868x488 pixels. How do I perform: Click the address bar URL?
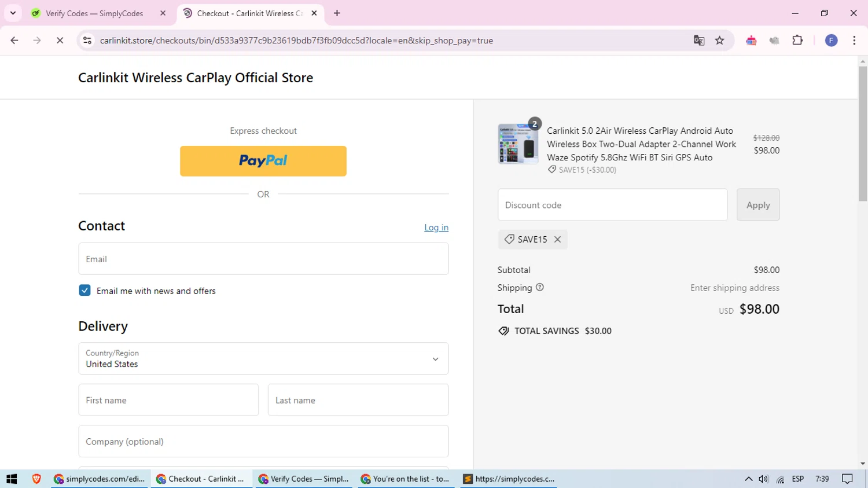[296, 41]
